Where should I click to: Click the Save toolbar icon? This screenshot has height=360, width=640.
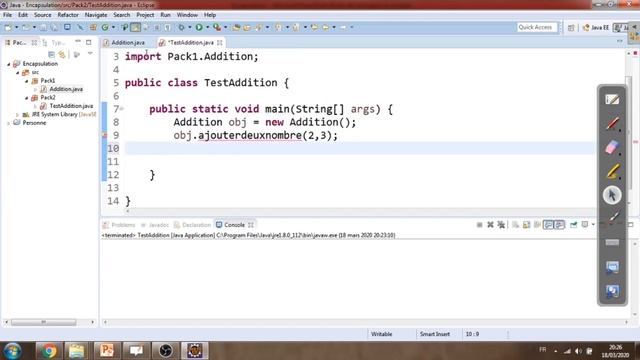(x=43, y=27)
